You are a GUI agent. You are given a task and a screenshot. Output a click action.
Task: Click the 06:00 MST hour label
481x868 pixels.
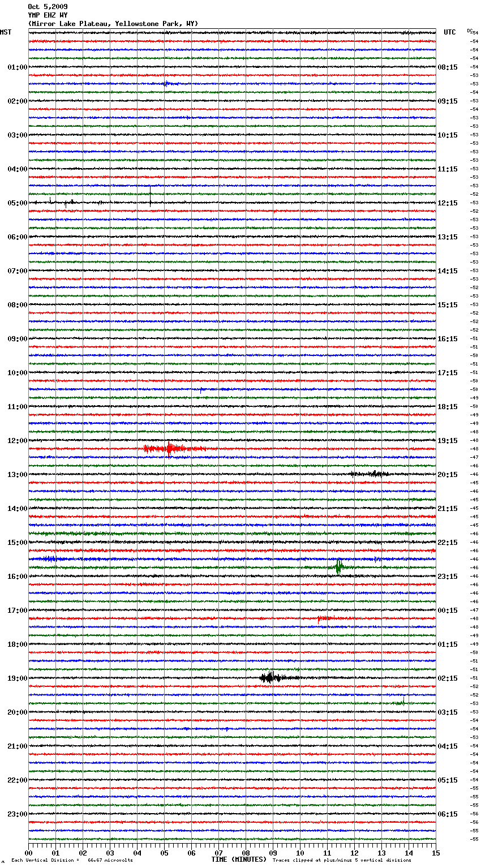[18, 237]
